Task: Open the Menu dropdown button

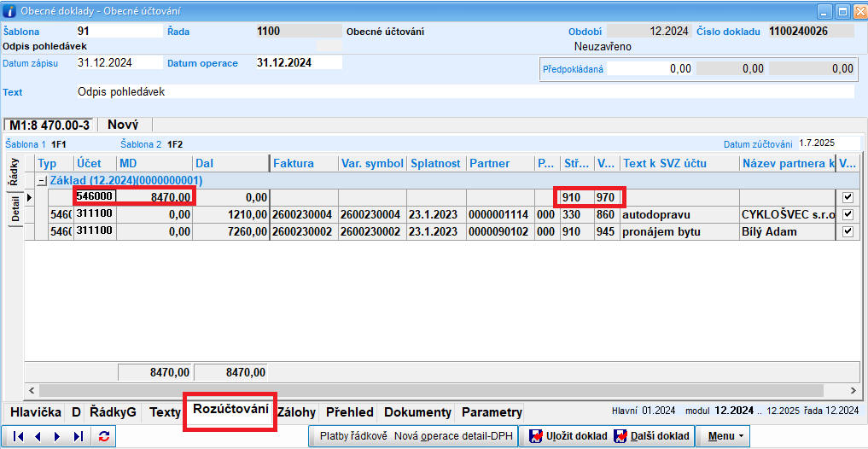Action: pyautogui.click(x=725, y=436)
